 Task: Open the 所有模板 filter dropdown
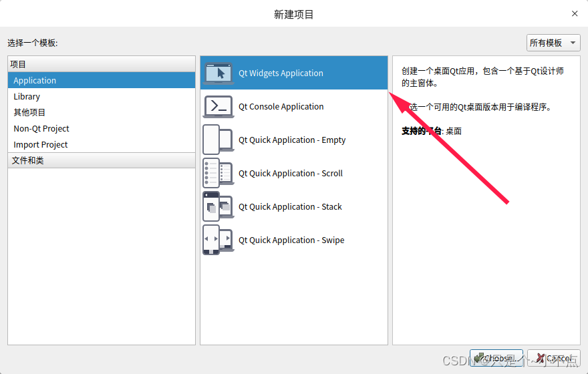point(553,43)
